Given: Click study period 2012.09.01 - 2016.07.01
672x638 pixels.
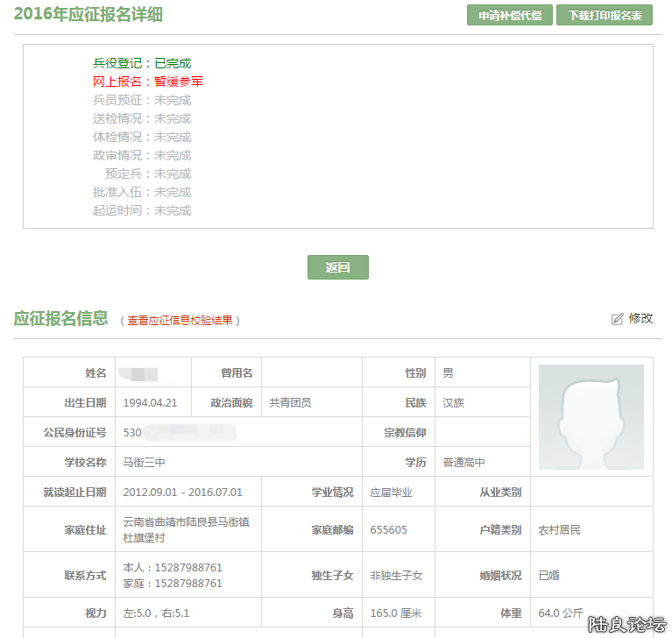Looking at the screenshot, I should tap(182, 492).
